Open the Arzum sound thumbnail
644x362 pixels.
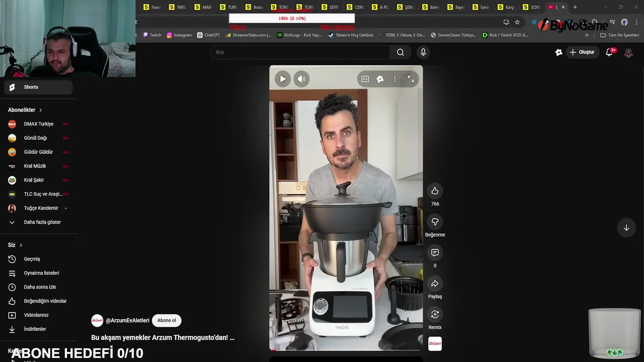tap(435, 344)
